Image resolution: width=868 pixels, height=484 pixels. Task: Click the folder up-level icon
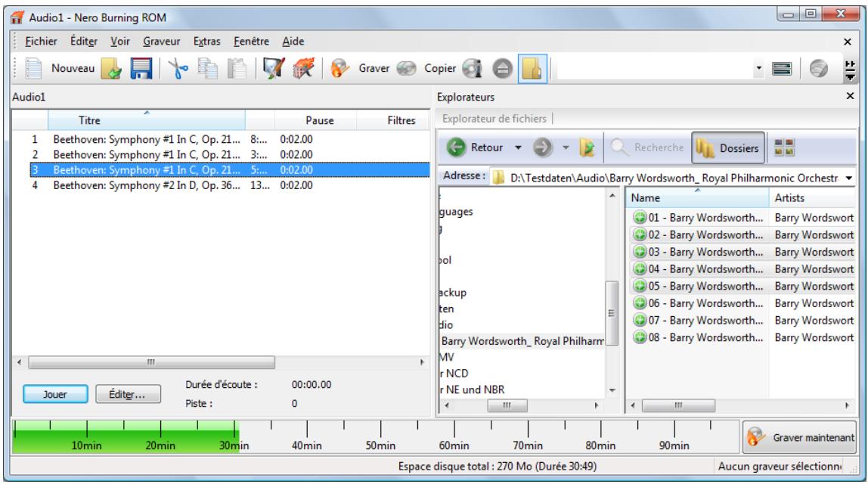(587, 147)
